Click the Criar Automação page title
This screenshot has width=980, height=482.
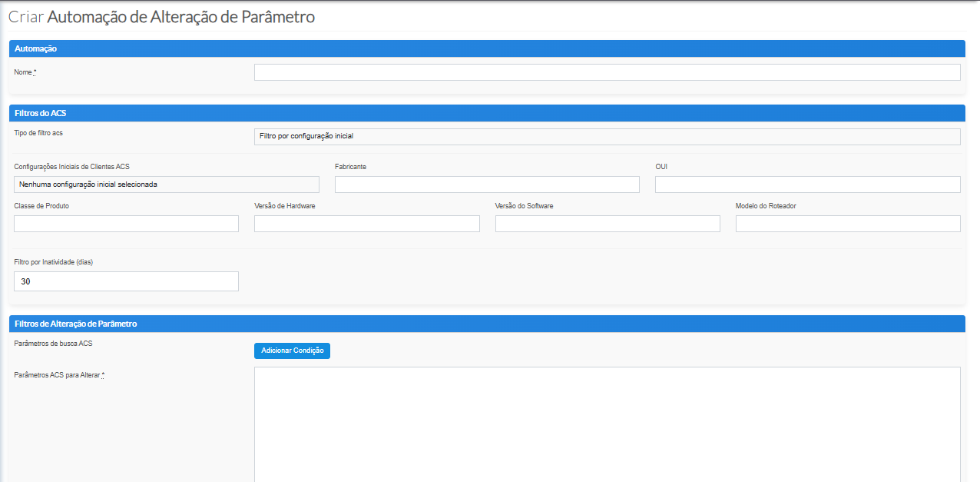(x=161, y=17)
